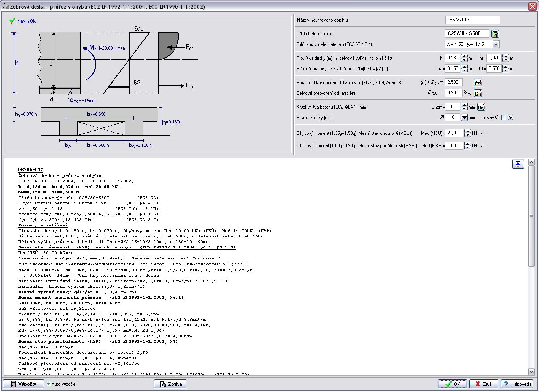This screenshot has height=392, width=539.
Task: Open the concrete-steel class picker icon
Action: [495, 34]
